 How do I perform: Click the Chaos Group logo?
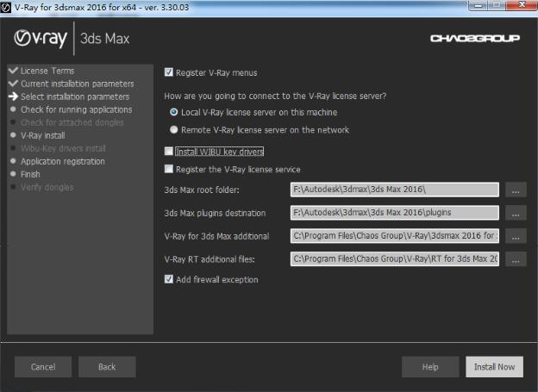pos(474,39)
